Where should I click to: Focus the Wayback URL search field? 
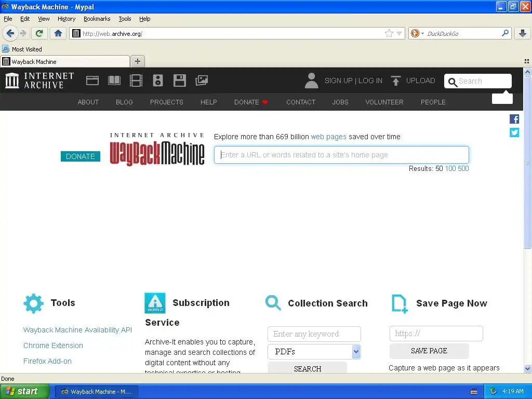(341, 155)
